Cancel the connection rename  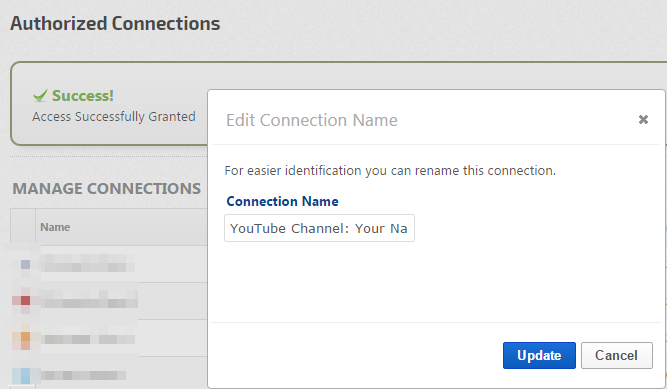coord(616,355)
